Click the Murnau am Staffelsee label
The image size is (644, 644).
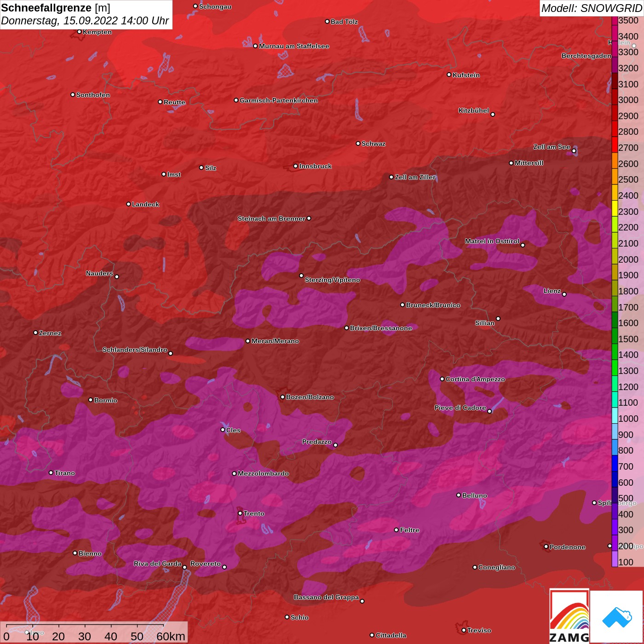294,46
